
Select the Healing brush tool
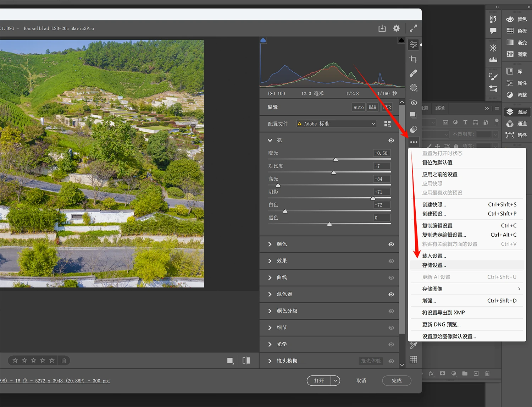tap(413, 73)
